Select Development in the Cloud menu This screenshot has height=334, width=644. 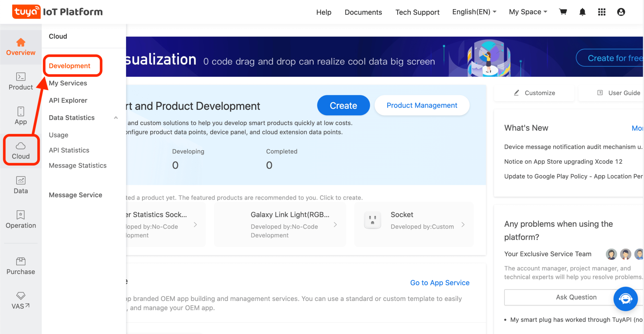point(69,66)
